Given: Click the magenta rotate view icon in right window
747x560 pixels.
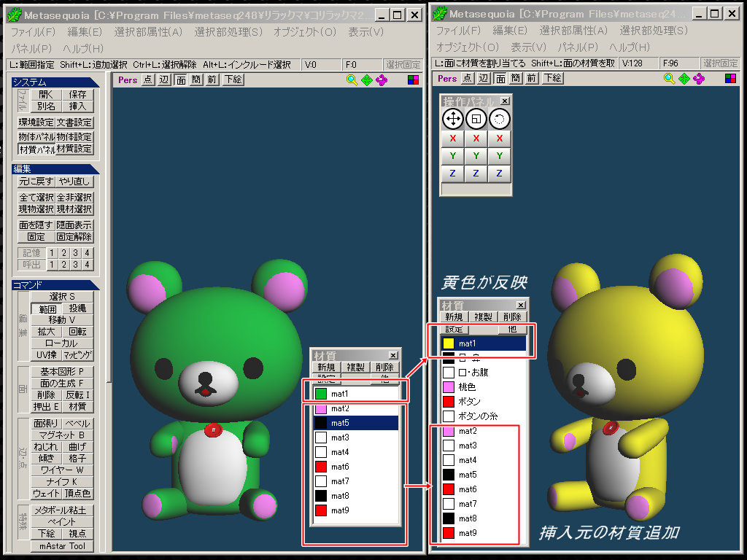Looking at the screenshot, I should (698, 79).
